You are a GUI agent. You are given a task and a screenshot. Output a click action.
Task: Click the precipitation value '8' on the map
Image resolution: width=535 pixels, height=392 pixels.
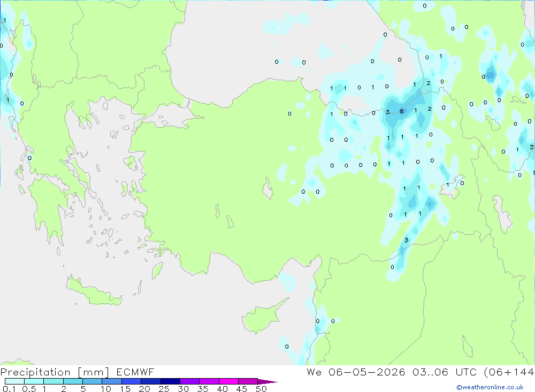click(x=402, y=111)
